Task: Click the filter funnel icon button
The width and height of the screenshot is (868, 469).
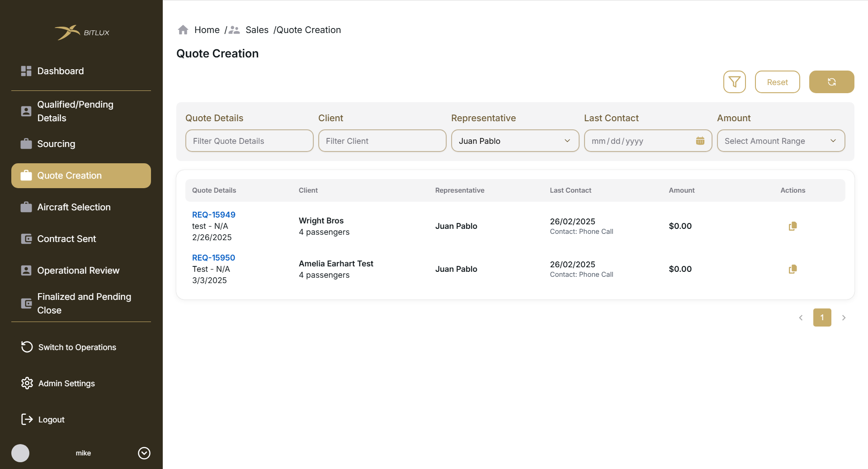Action: click(x=734, y=82)
